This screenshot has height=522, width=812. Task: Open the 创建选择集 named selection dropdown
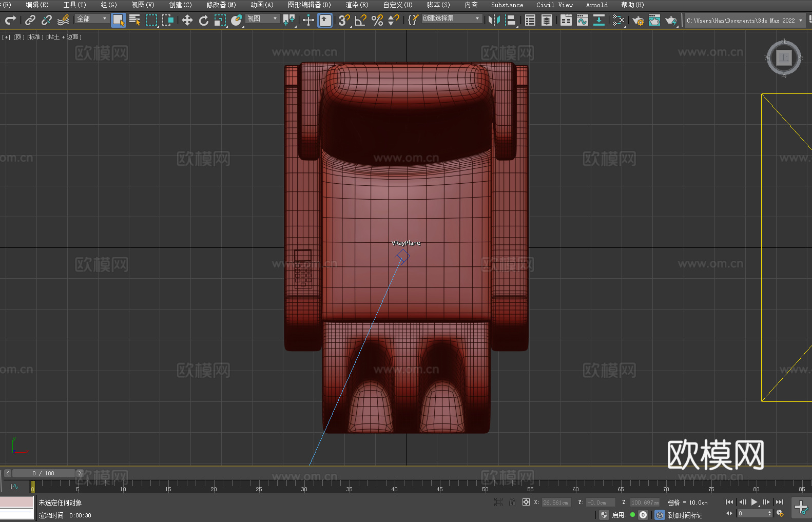(451, 18)
